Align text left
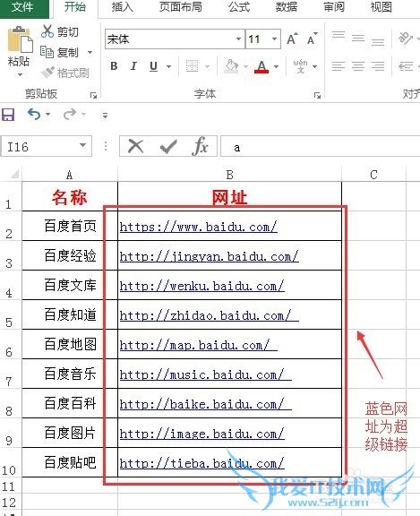The image size is (420, 516). pyautogui.click(x=339, y=66)
